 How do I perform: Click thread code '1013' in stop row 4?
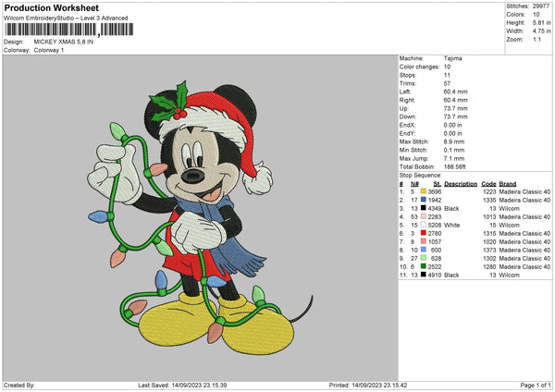[489, 216]
